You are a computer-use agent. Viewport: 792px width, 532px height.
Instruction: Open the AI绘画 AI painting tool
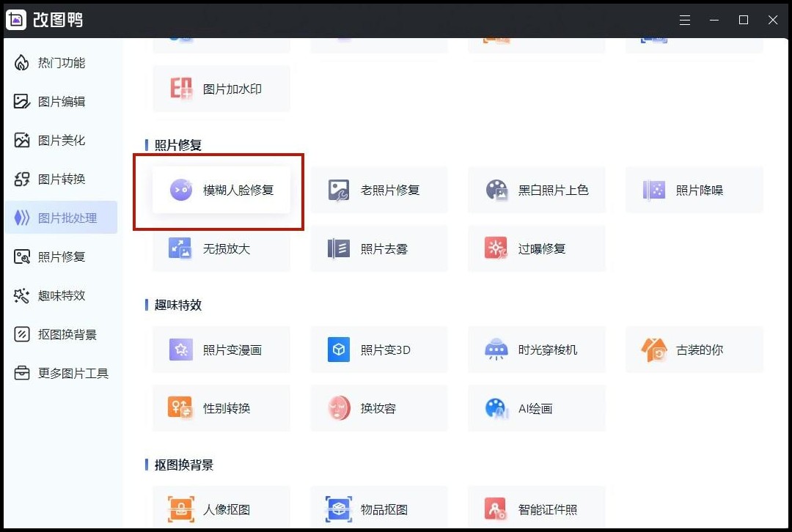coord(536,408)
